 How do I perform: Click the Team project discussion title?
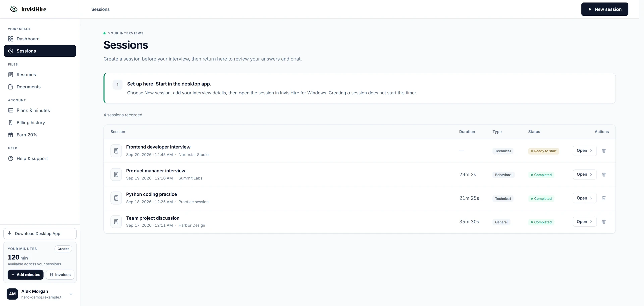point(153,218)
